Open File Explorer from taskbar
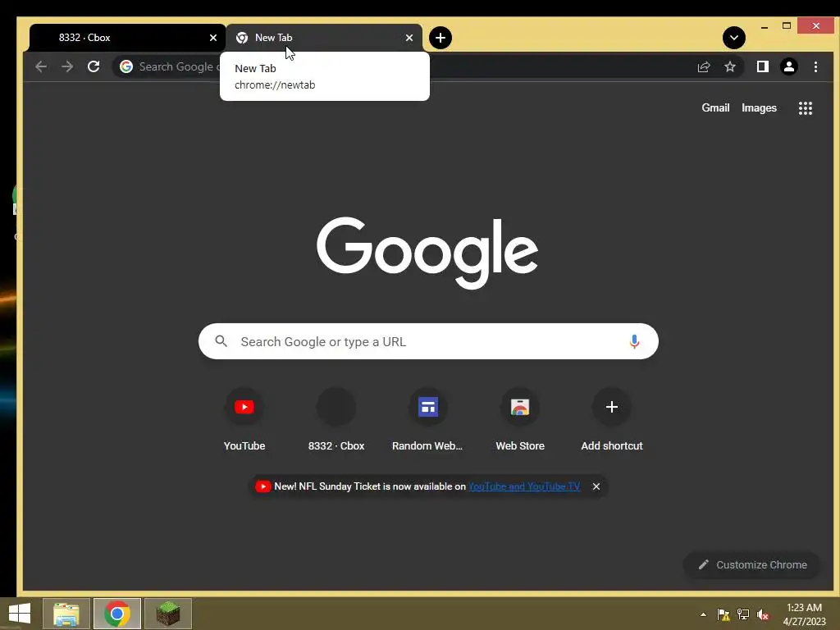This screenshot has width=840, height=630. pos(66,614)
